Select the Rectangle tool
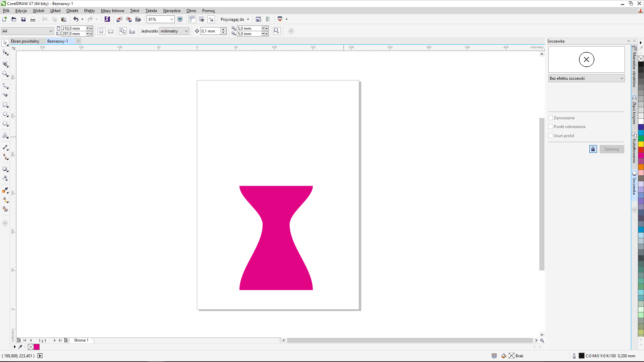 point(5,105)
